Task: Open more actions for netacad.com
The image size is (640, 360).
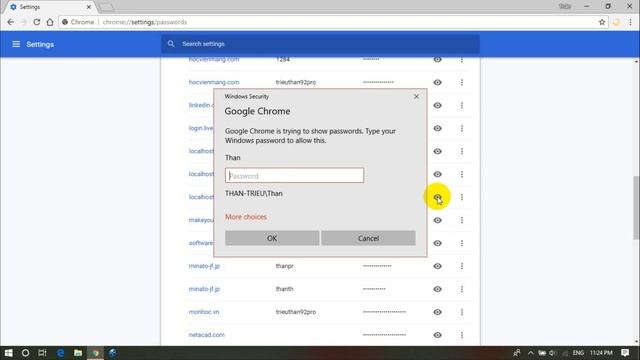Action: [462, 335]
